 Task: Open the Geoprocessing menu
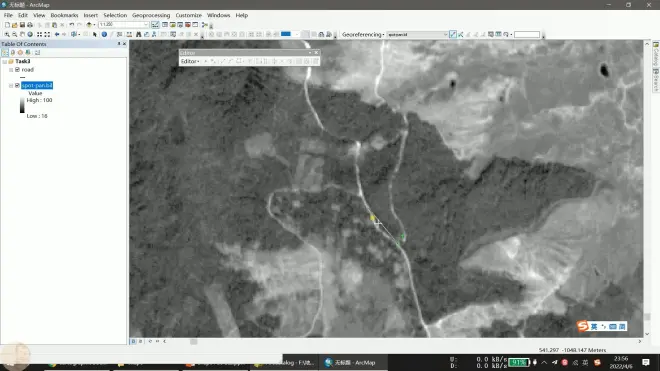[x=151, y=15]
